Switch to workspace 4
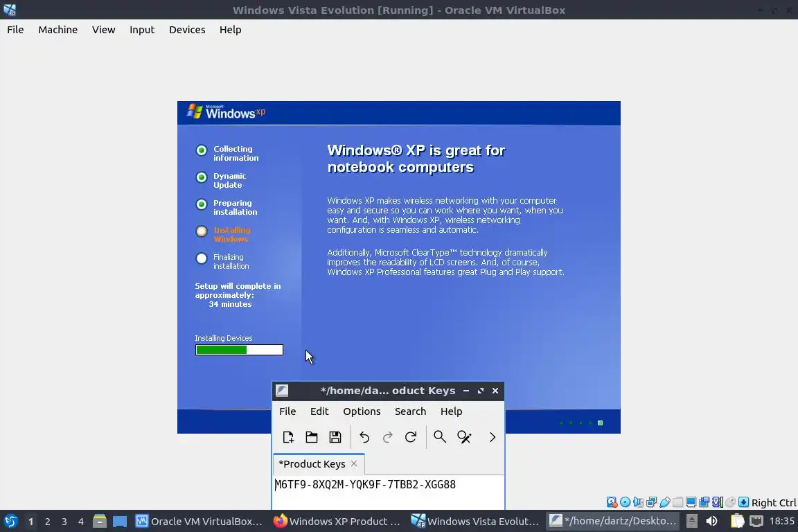The image size is (798, 532). 81,522
